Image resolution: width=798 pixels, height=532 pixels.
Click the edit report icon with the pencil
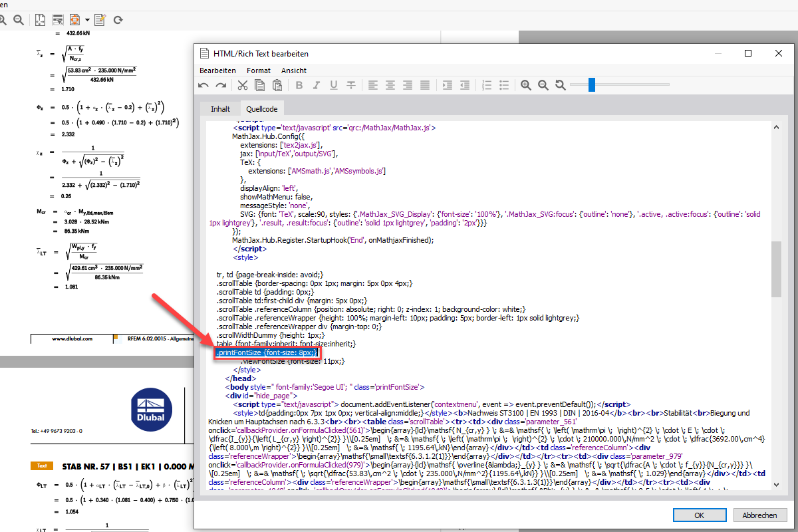[100, 20]
